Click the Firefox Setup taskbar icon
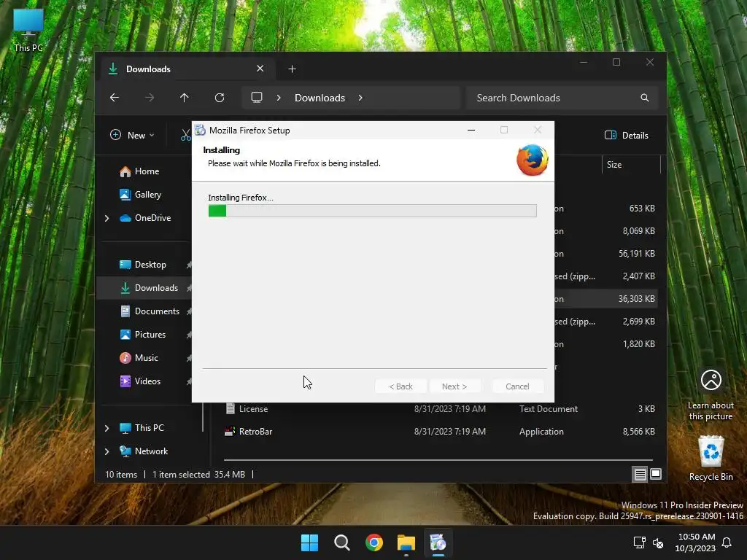747x560 pixels. tap(438, 542)
